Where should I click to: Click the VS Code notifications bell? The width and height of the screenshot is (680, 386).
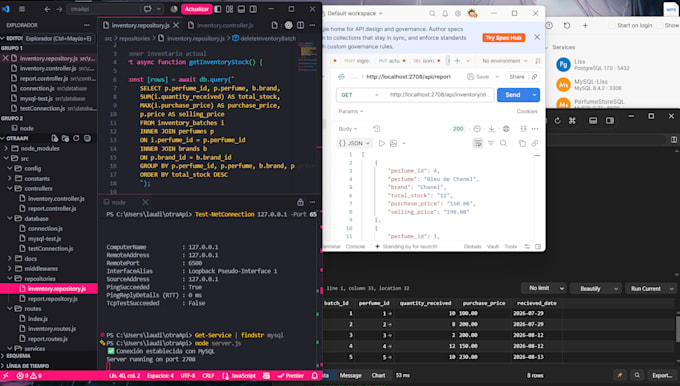(315, 376)
